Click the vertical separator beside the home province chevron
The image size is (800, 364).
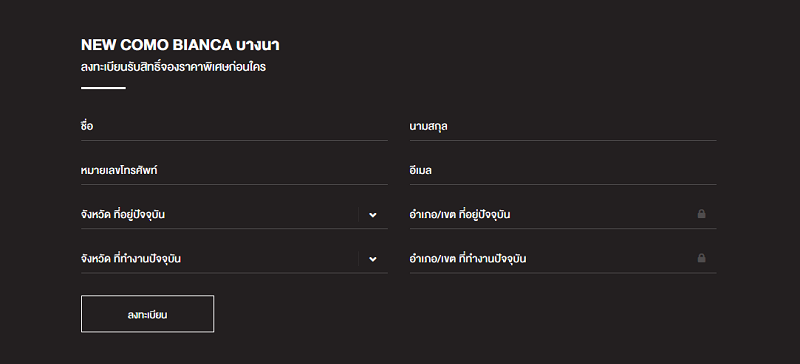coord(358,214)
